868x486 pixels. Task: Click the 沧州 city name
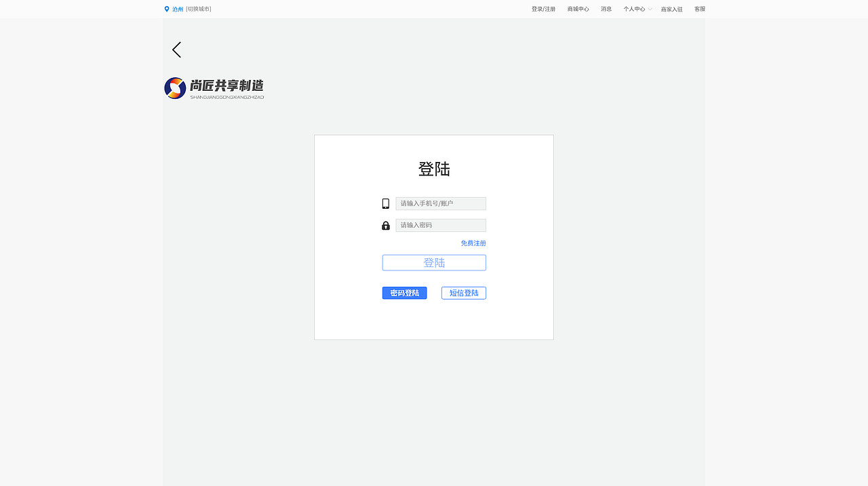pyautogui.click(x=178, y=9)
